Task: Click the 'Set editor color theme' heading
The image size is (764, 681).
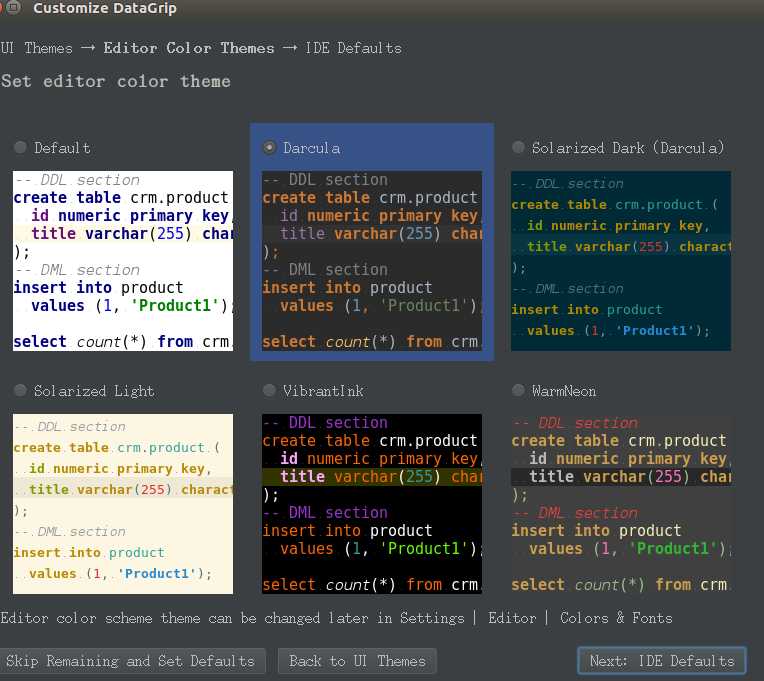Action: coord(116,81)
